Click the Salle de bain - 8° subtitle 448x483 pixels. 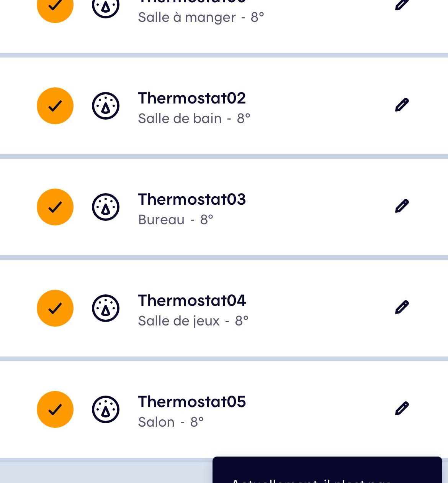coord(194,118)
